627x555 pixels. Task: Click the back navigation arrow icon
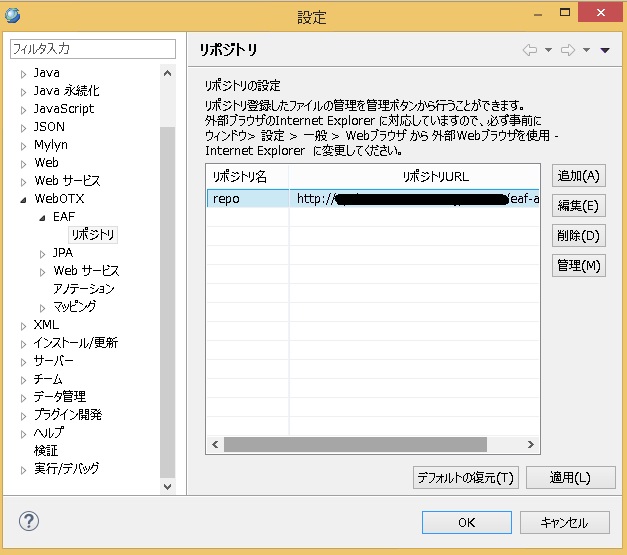530,50
